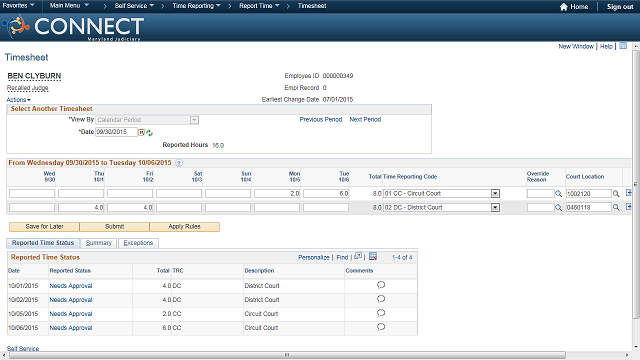Viewport: 640px width, 360px height.
Task: Click Needs Approval for 10/01/2015
Action: click(x=71, y=286)
